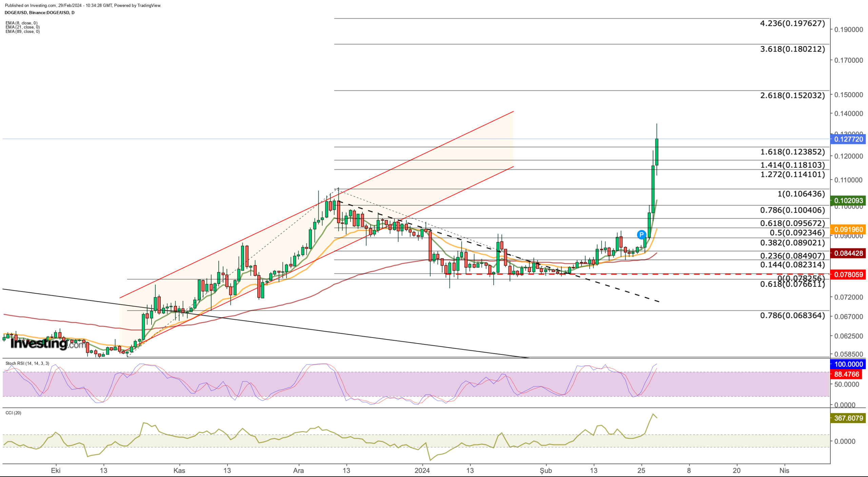Select Fibonacci level 0.786(0.068364)
868x477 pixels.
[x=792, y=316]
